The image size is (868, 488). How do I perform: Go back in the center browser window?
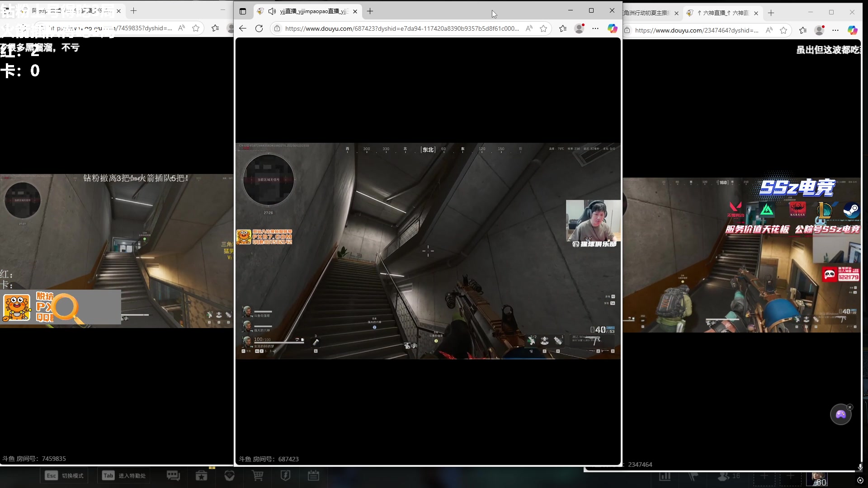point(243,28)
